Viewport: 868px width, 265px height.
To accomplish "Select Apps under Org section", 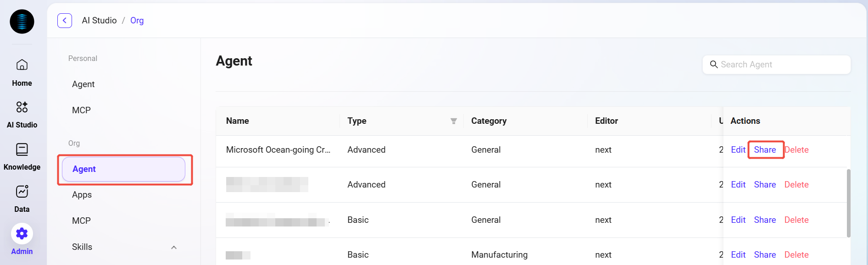I will pos(82,195).
